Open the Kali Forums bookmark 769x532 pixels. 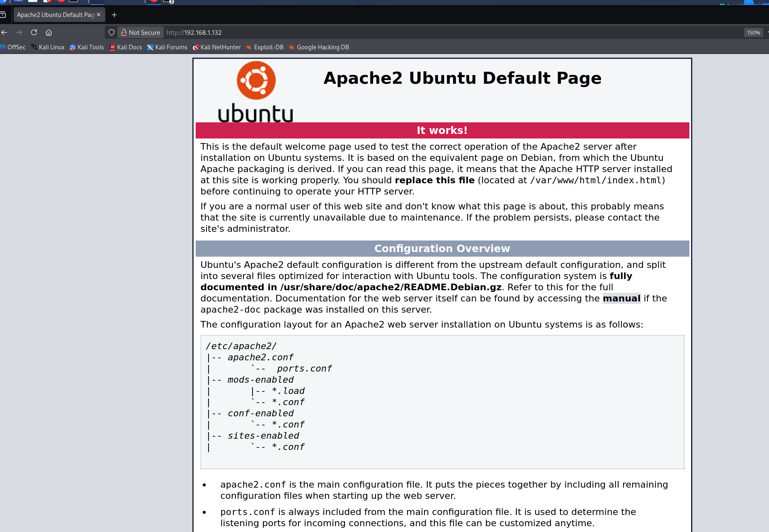click(x=167, y=47)
